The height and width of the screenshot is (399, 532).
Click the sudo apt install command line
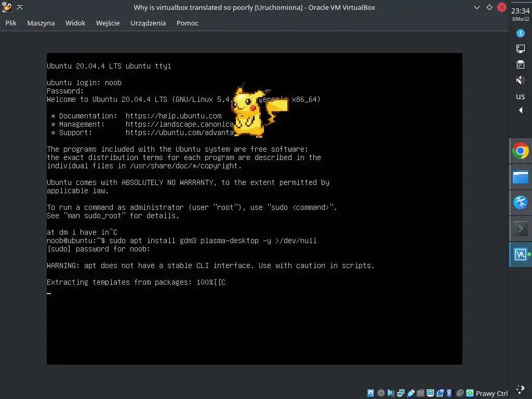coord(181,241)
